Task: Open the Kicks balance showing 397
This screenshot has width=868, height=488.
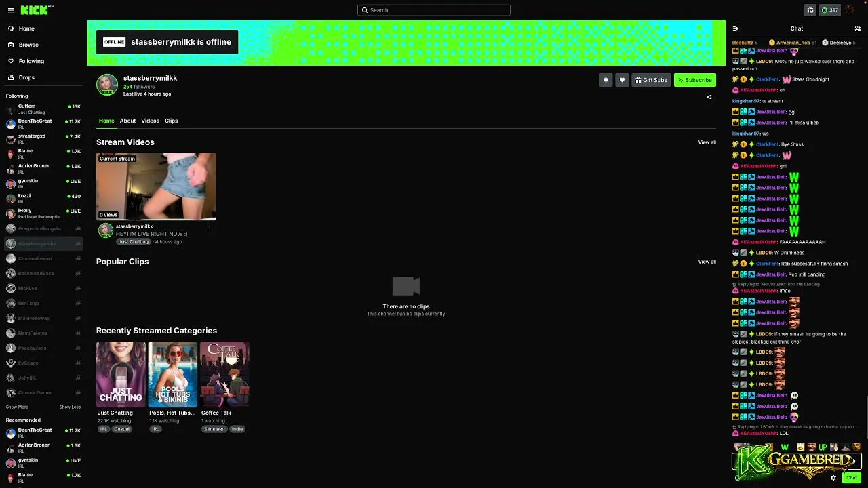Action: (830, 10)
